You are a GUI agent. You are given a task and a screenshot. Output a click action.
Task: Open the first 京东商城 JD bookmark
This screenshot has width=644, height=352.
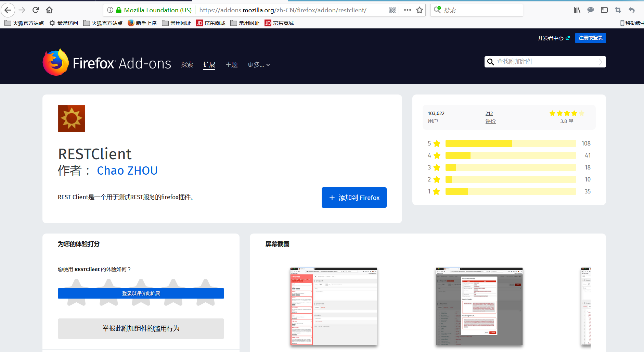(x=211, y=23)
